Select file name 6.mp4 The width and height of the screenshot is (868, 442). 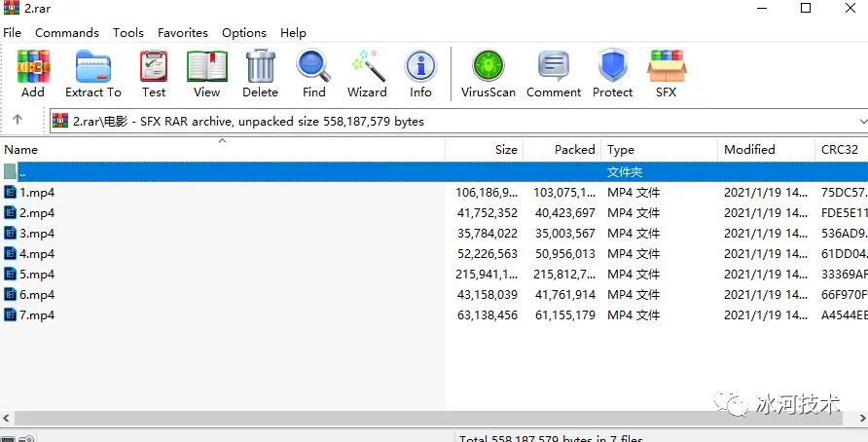pos(37,295)
